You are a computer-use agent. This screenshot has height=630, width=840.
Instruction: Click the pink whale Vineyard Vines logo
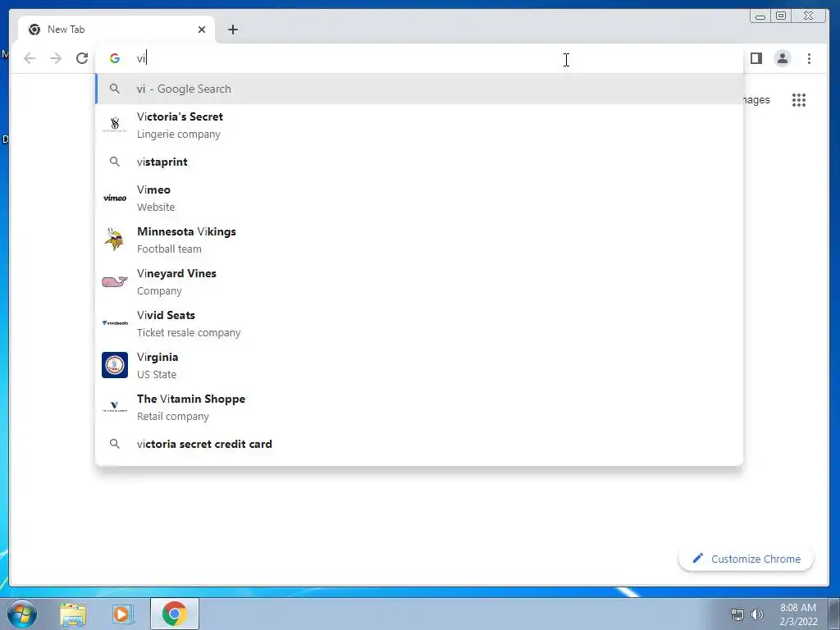pyautogui.click(x=115, y=281)
